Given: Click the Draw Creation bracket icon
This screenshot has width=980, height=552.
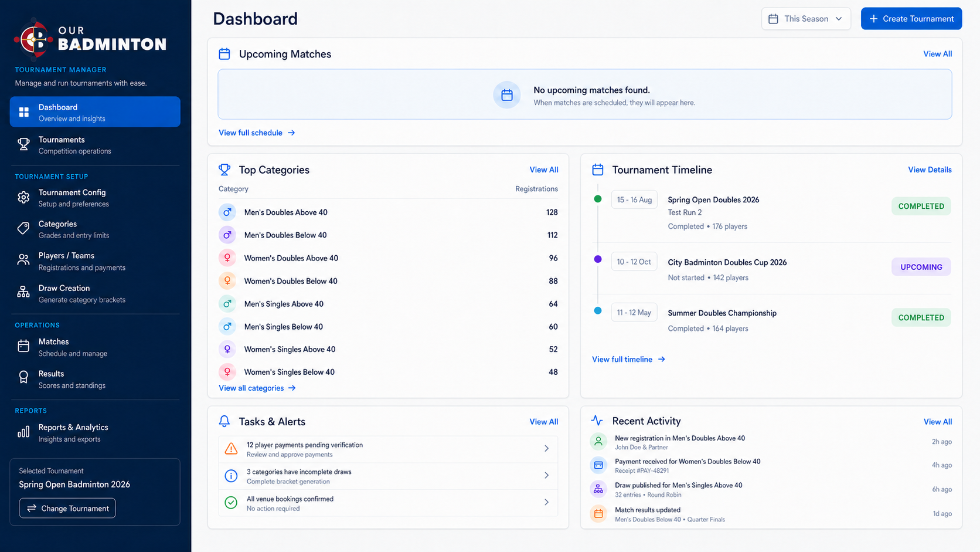Looking at the screenshot, I should [23, 292].
